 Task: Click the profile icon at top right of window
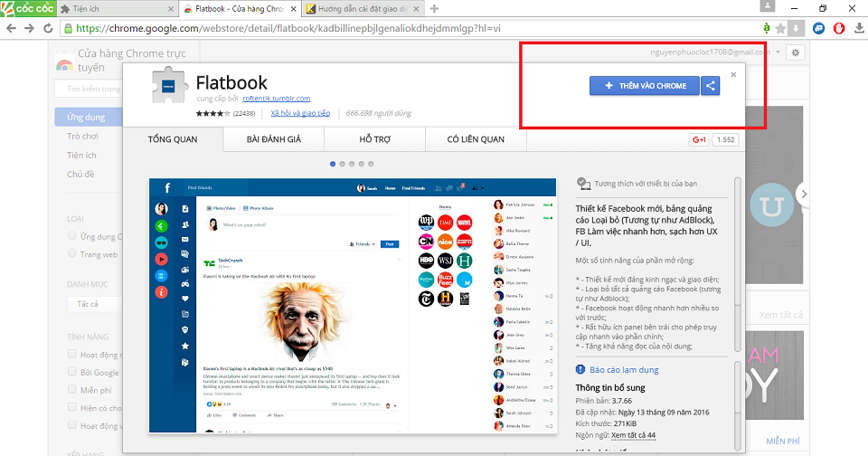pyautogui.click(x=768, y=6)
